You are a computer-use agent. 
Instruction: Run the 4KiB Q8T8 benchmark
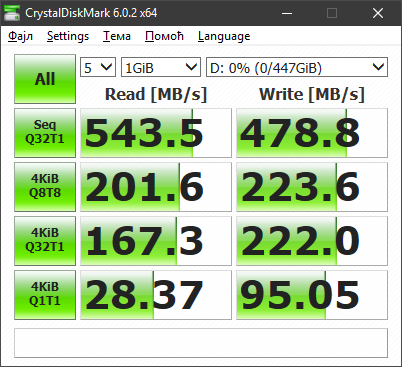tap(45, 187)
